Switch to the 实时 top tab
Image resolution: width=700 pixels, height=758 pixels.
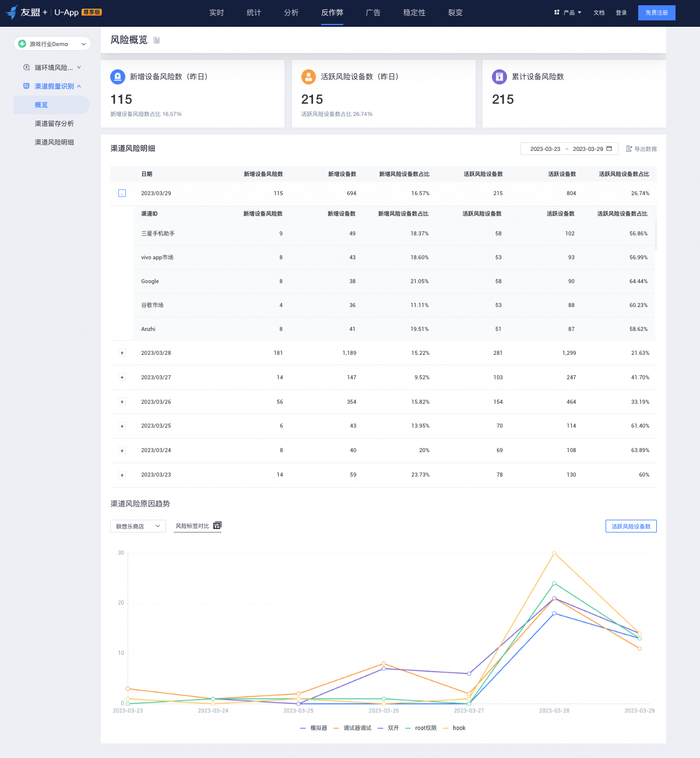click(x=217, y=12)
